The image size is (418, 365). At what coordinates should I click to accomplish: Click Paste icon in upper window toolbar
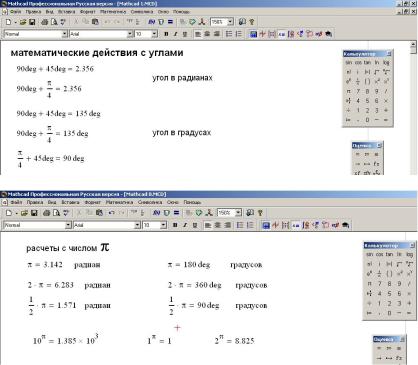click(95, 22)
